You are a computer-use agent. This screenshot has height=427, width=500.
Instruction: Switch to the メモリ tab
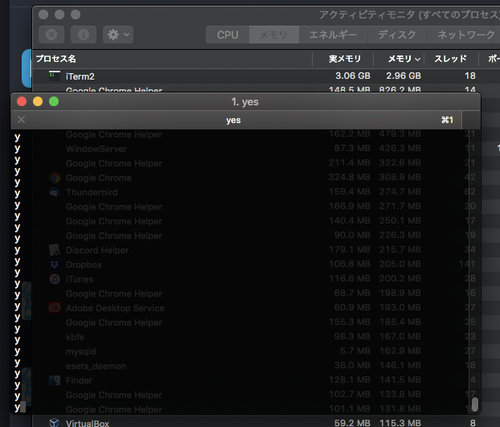coord(274,35)
